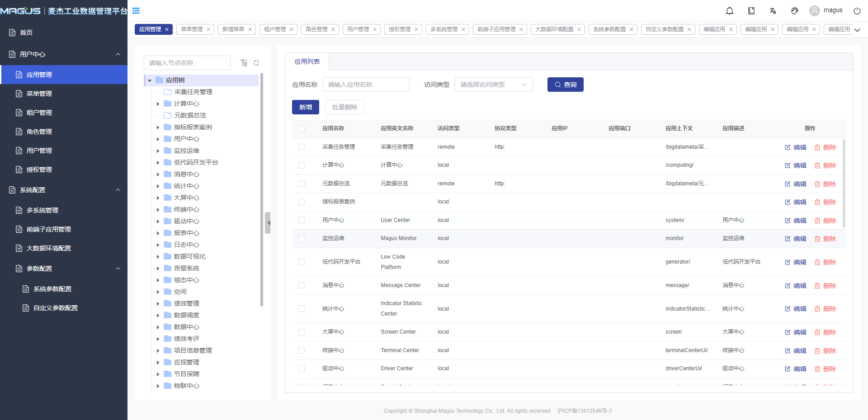Click the refresh icon above application tree

(x=256, y=63)
